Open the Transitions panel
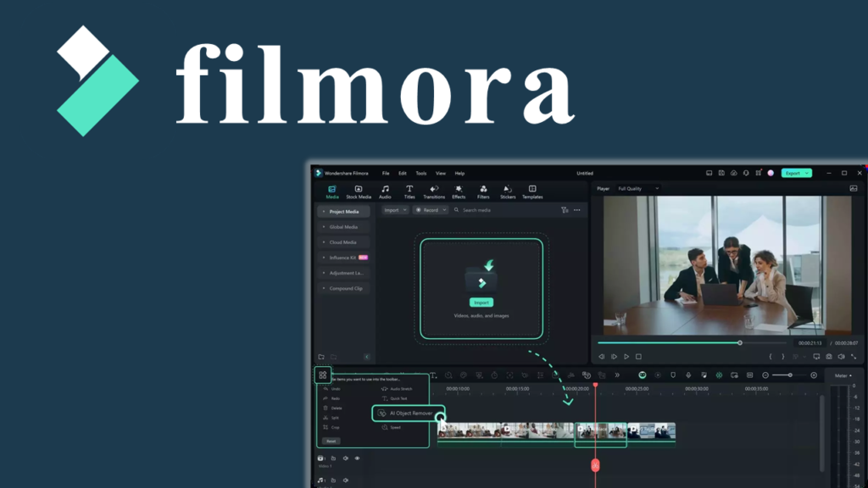Viewport: 868px width, 488px height. (x=434, y=192)
